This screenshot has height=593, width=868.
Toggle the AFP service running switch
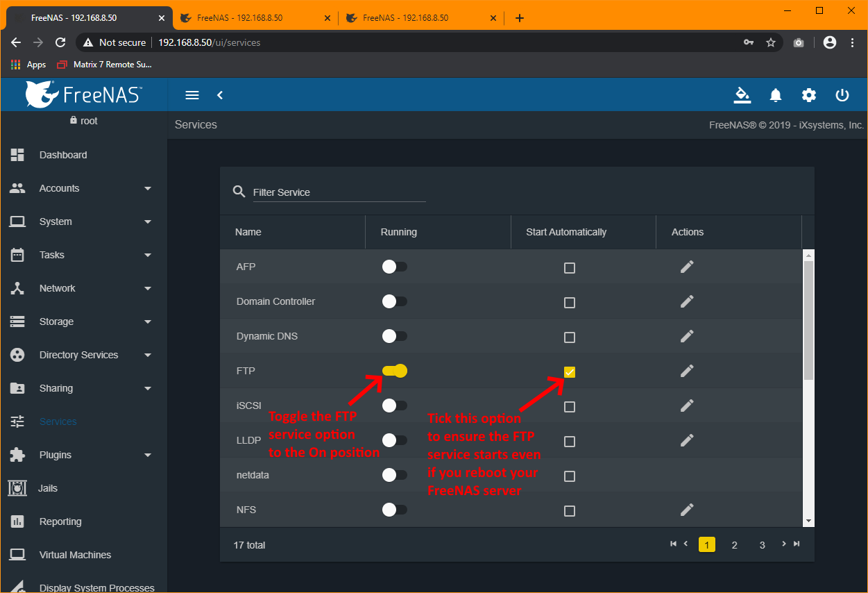point(394,267)
